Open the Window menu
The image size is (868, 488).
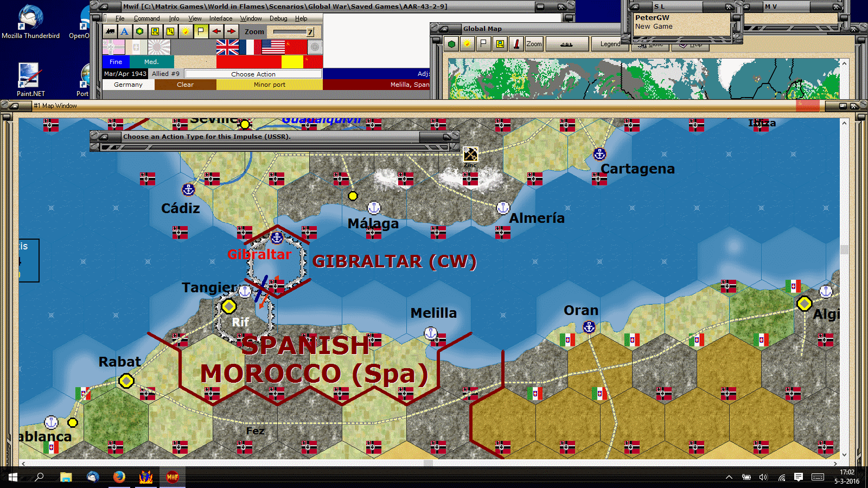click(251, 18)
